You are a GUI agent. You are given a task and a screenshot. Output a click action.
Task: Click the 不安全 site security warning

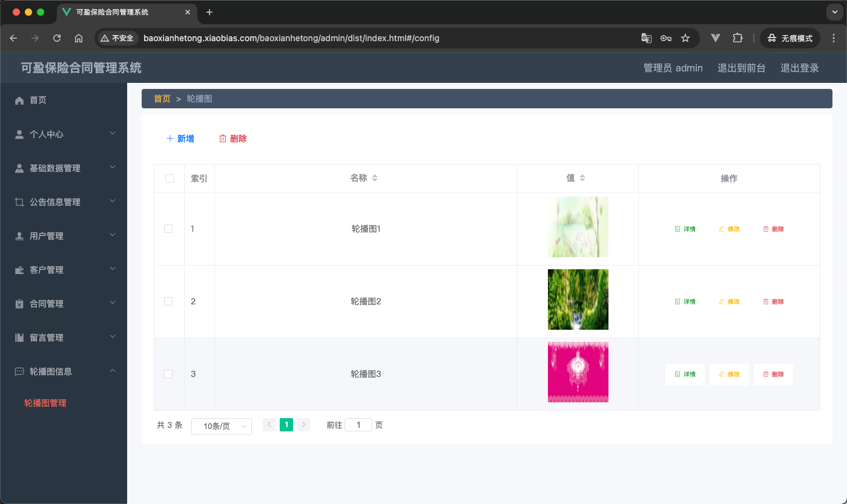click(117, 38)
